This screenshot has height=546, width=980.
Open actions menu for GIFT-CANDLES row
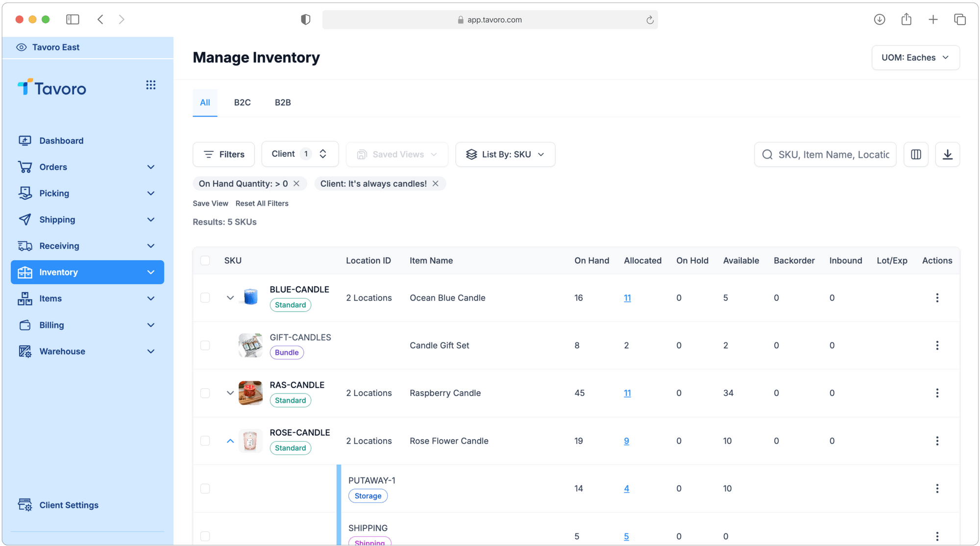937,345
